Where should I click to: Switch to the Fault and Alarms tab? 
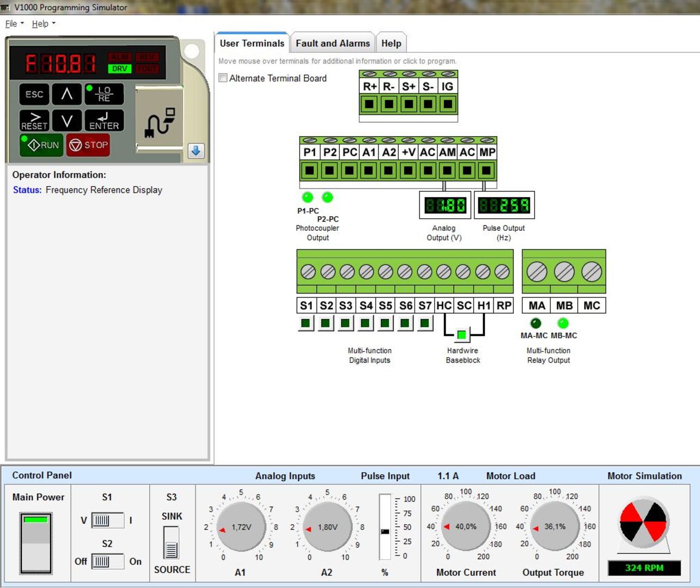[x=332, y=44]
